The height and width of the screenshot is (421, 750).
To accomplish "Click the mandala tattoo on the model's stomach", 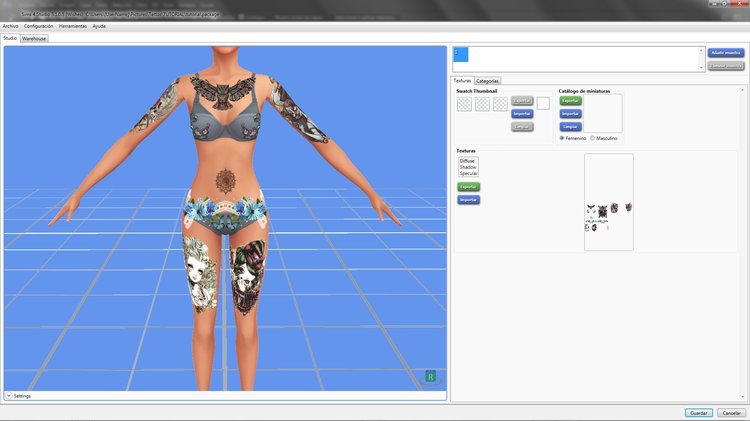I will pyautogui.click(x=225, y=181).
